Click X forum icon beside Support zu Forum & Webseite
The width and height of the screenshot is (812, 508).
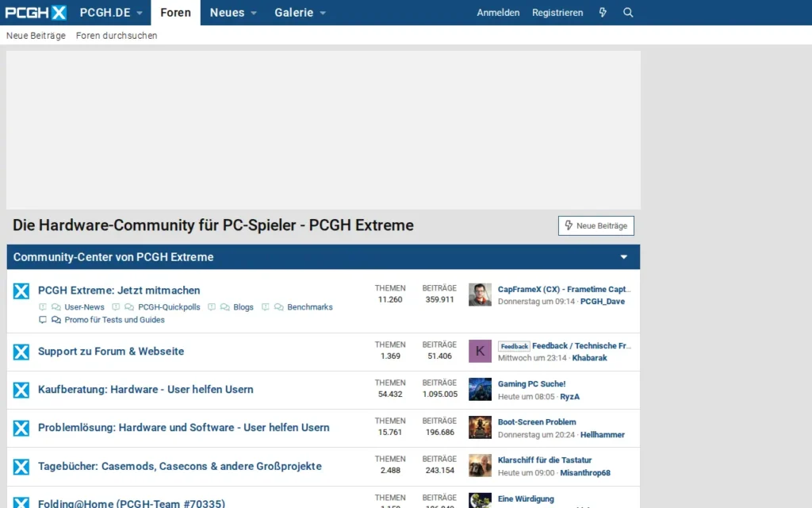pyautogui.click(x=21, y=352)
